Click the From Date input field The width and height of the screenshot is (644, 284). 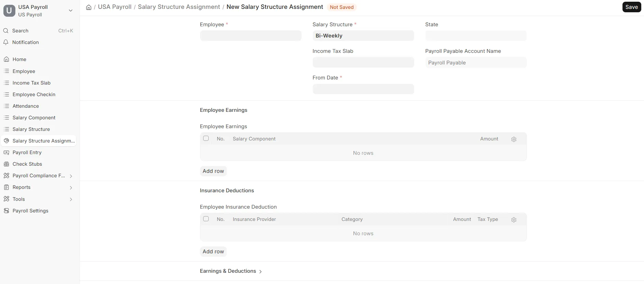pos(363,89)
